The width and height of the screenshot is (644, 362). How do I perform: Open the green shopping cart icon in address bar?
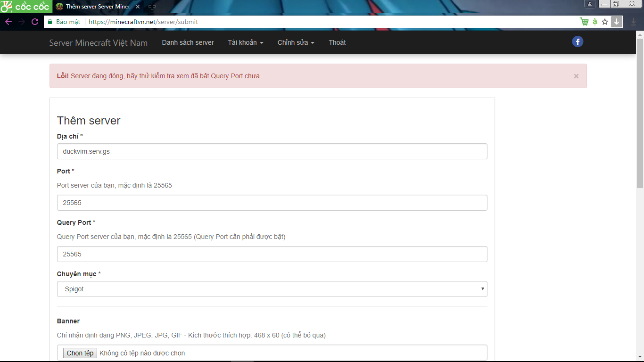click(584, 22)
